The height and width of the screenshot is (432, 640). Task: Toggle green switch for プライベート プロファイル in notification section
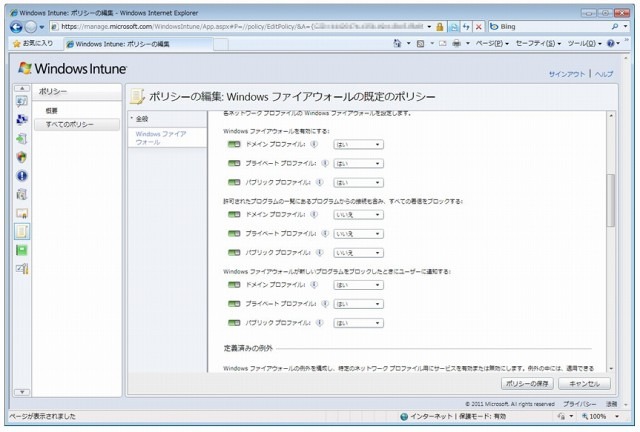click(234, 304)
